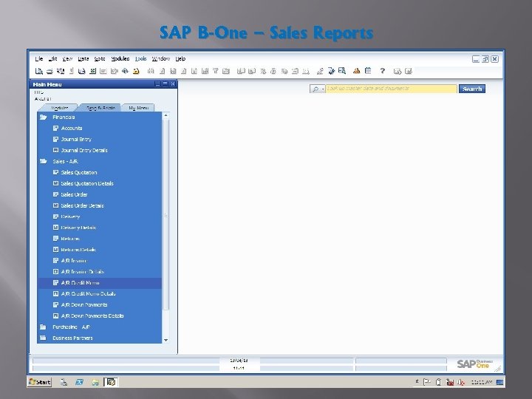Select the Sales Order item
The height and width of the screenshot is (399, 532).
pyautogui.click(x=74, y=194)
